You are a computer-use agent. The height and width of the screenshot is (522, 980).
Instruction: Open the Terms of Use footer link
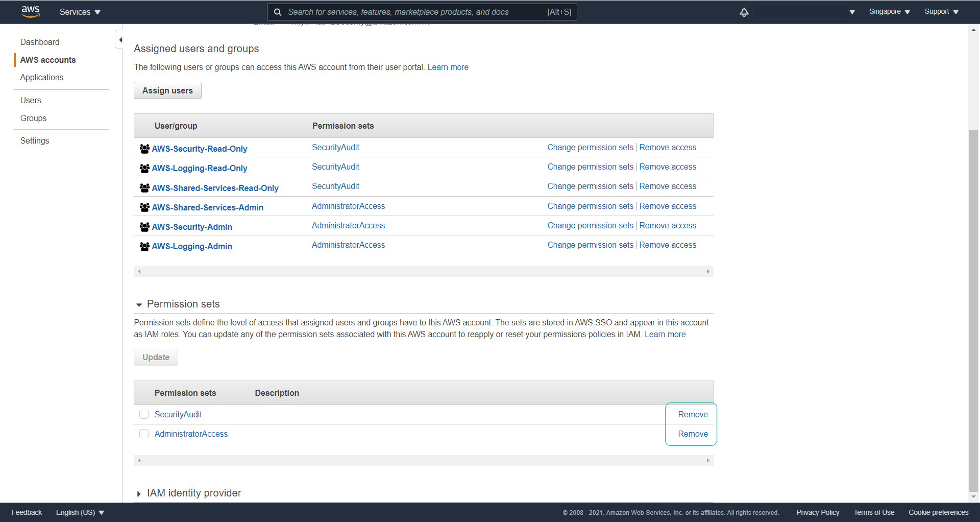click(x=874, y=512)
